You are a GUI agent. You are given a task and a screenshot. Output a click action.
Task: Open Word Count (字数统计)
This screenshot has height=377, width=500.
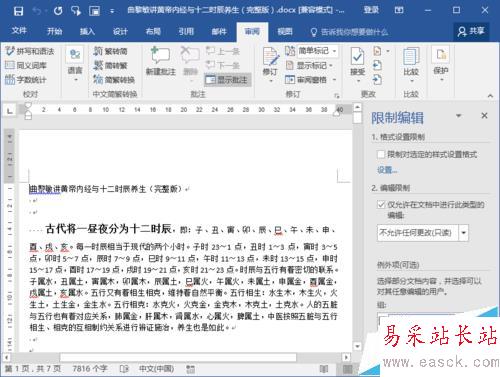click(26, 80)
